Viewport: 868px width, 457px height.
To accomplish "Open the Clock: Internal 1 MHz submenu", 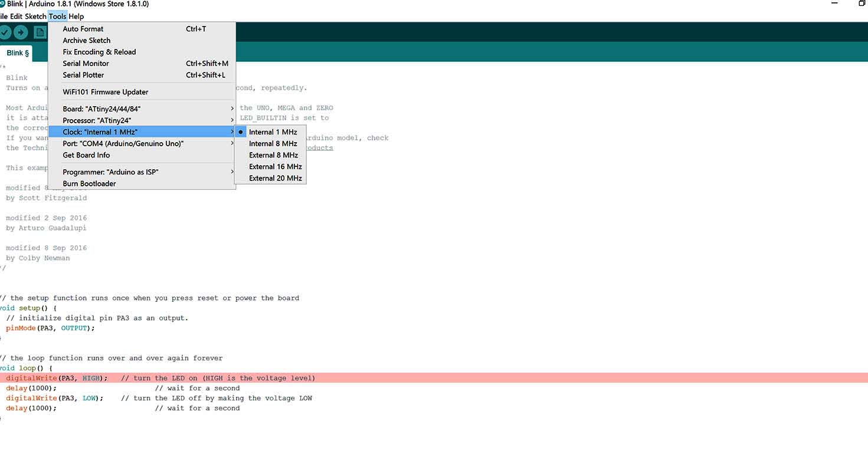I will (x=142, y=132).
